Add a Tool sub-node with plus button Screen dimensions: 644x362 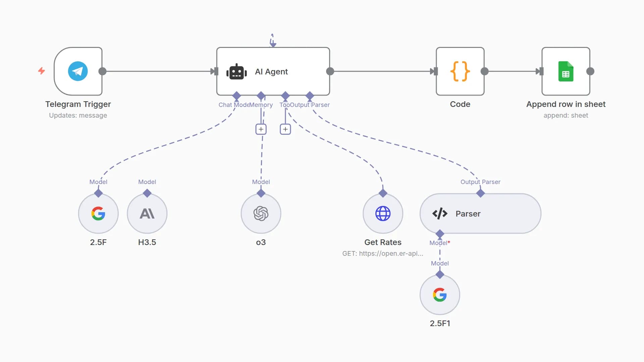(285, 129)
